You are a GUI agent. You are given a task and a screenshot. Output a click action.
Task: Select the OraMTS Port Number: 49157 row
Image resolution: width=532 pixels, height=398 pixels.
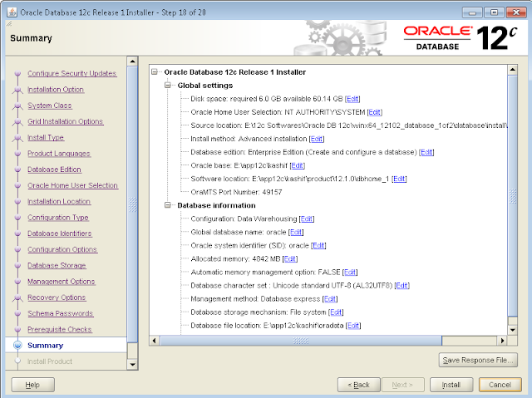click(x=236, y=192)
